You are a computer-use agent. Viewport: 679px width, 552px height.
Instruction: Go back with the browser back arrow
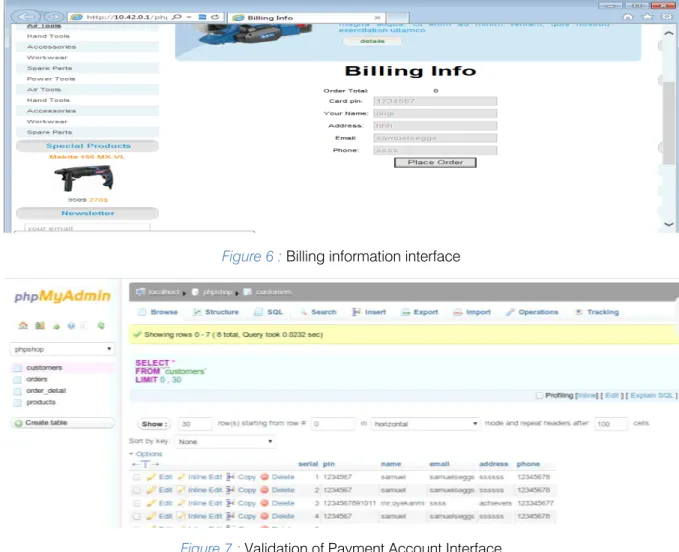point(25,17)
